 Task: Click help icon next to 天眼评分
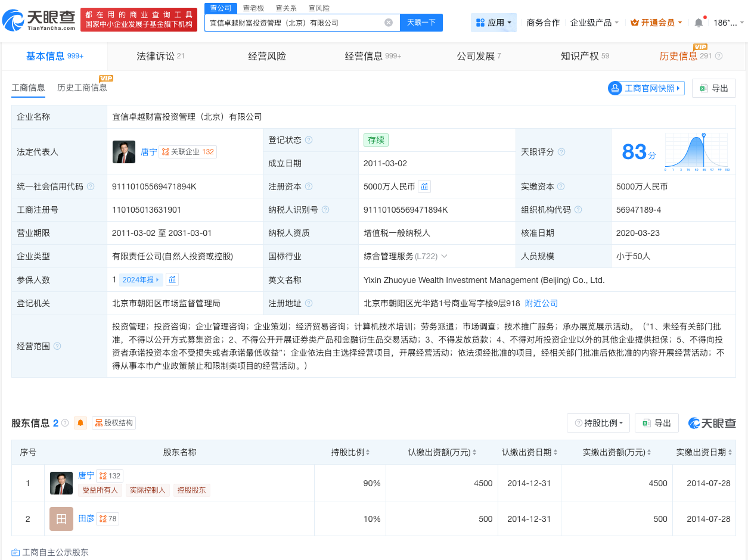pyautogui.click(x=561, y=152)
